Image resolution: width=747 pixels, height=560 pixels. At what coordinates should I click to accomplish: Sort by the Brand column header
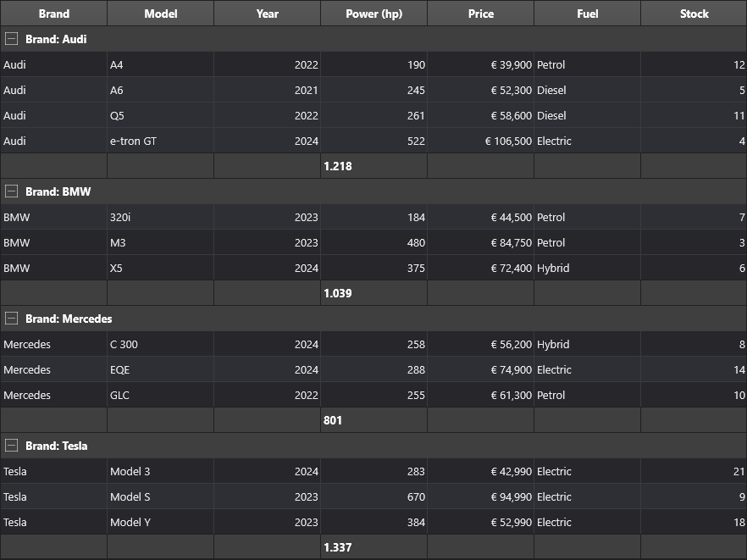pos(54,14)
